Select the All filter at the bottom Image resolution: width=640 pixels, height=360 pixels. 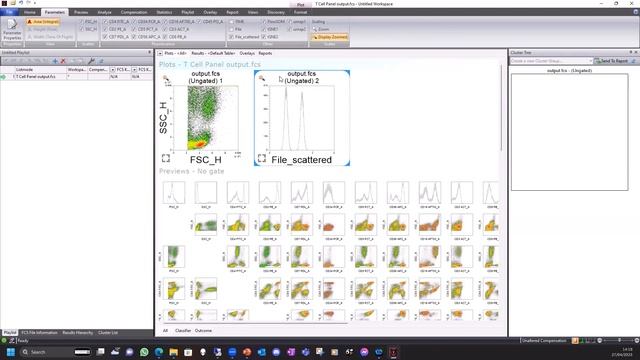pos(165,331)
